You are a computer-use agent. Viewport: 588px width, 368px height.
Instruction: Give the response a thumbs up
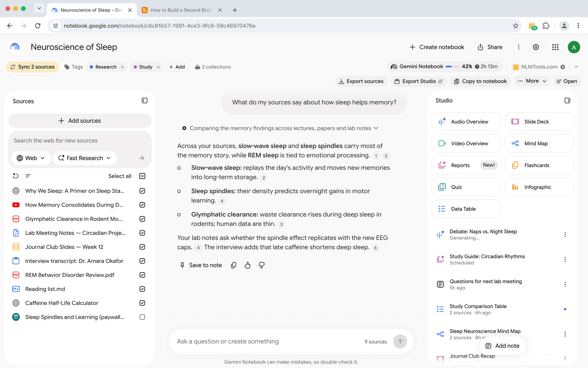click(247, 265)
